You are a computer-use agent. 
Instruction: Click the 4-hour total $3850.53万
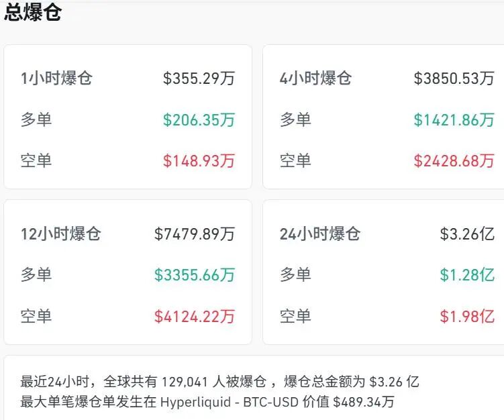pos(454,78)
